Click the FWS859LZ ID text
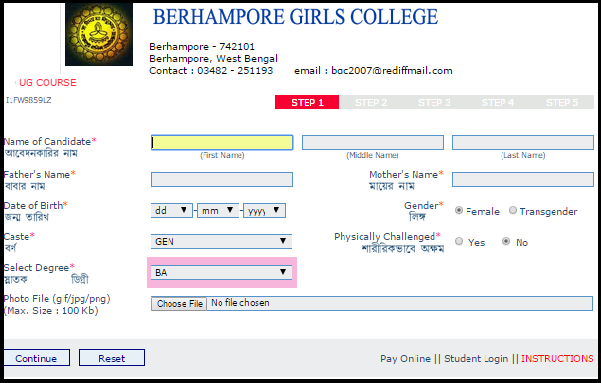The width and height of the screenshot is (601, 383). pos(28,100)
